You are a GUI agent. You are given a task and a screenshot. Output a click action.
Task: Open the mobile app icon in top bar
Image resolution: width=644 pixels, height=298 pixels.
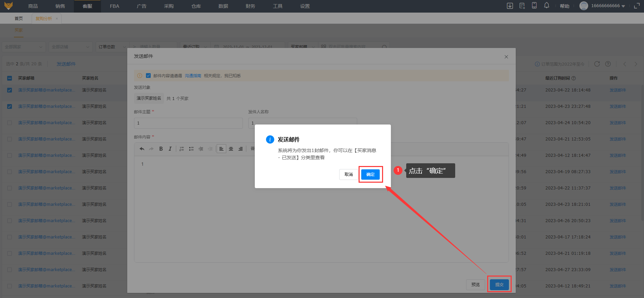click(534, 6)
